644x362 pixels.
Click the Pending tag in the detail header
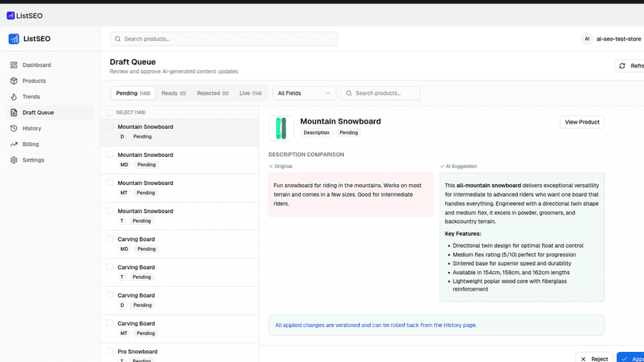(x=348, y=133)
